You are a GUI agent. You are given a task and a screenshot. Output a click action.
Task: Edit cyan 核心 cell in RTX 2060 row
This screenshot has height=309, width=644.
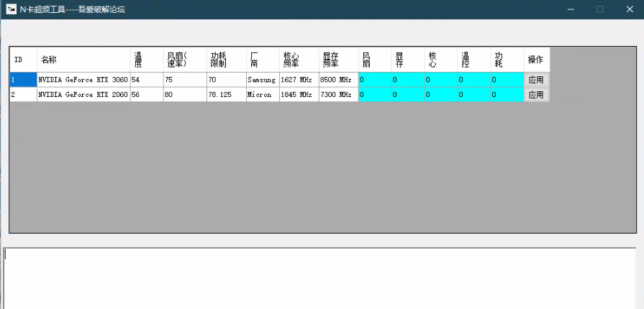coord(441,95)
